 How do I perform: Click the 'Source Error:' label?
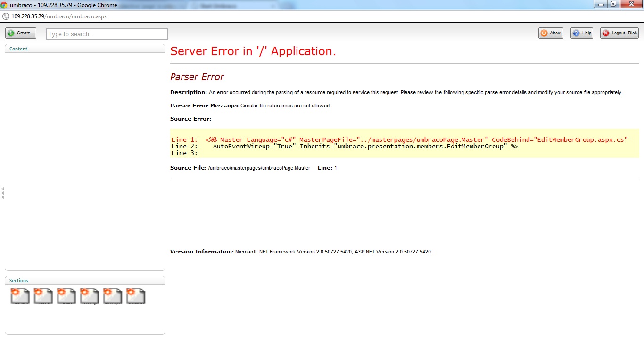(190, 119)
